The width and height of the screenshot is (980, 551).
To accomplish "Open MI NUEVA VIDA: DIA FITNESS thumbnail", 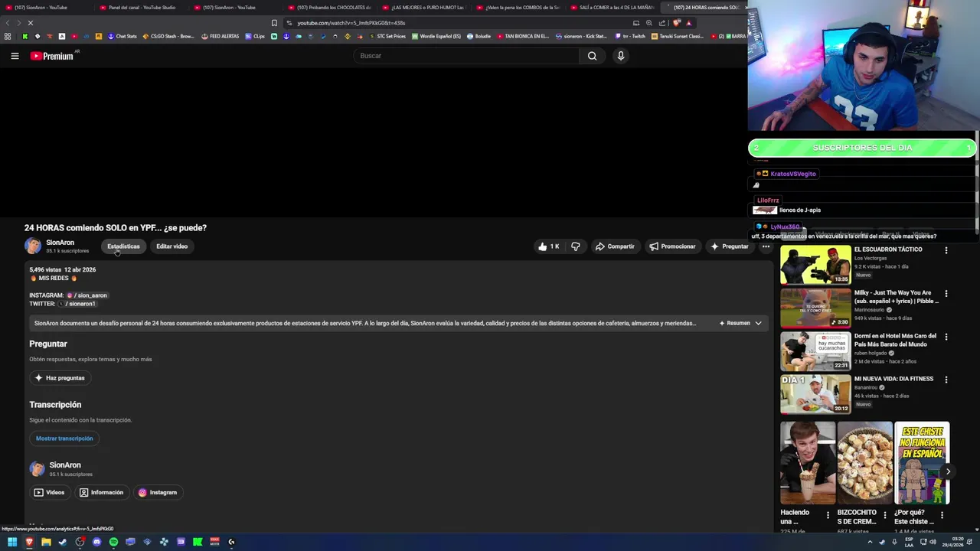I will [815, 394].
